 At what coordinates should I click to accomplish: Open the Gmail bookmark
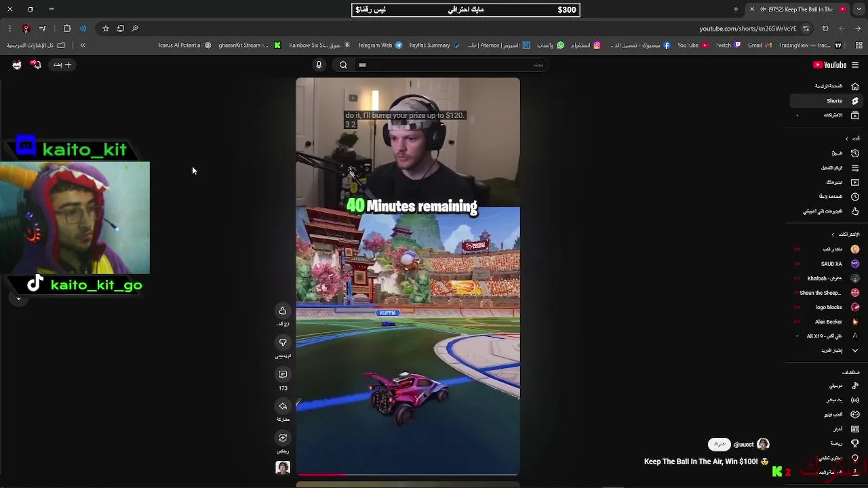[759, 45]
